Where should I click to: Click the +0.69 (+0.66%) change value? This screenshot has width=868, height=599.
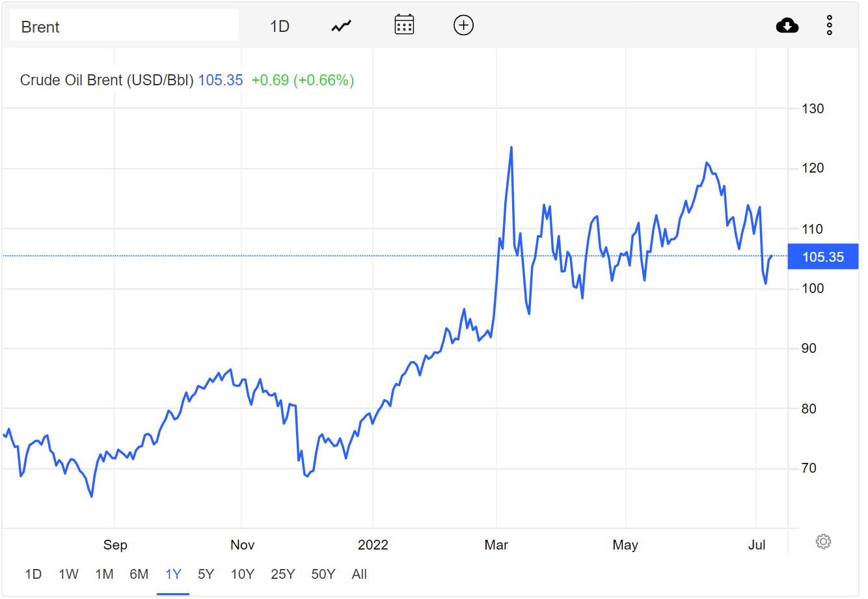pos(303,80)
